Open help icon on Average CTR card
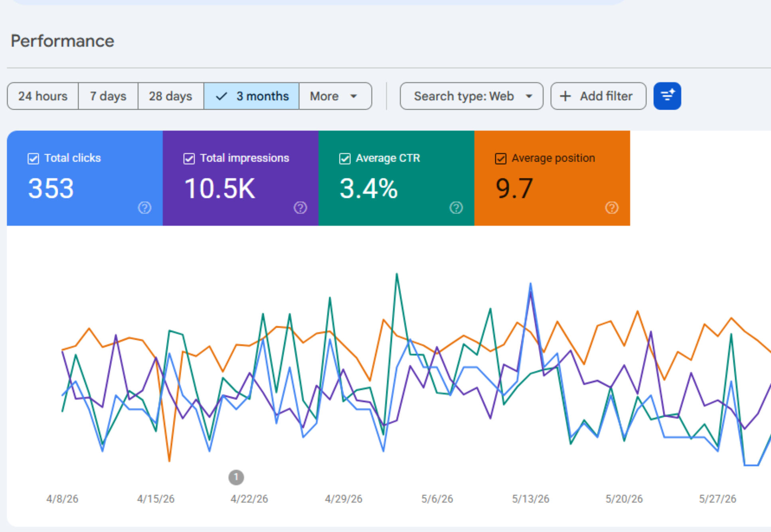Screen dimensions: 771x532 pyautogui.click(x=456, y=208)
